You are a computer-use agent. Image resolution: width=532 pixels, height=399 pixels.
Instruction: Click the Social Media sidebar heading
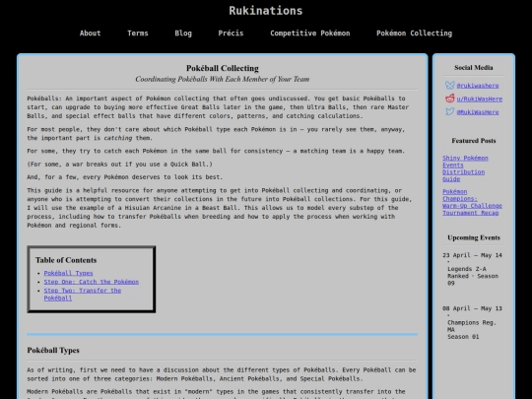click(x=474, y=68)
